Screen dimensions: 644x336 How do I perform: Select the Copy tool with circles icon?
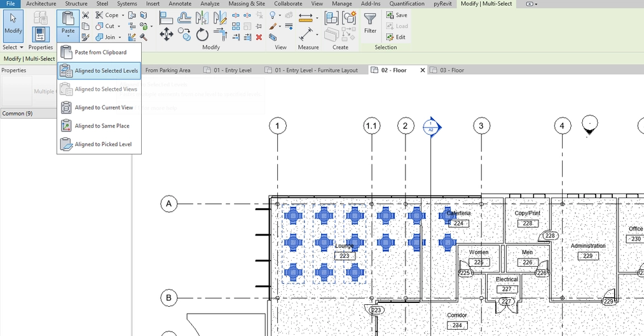[x=184, y=34]
